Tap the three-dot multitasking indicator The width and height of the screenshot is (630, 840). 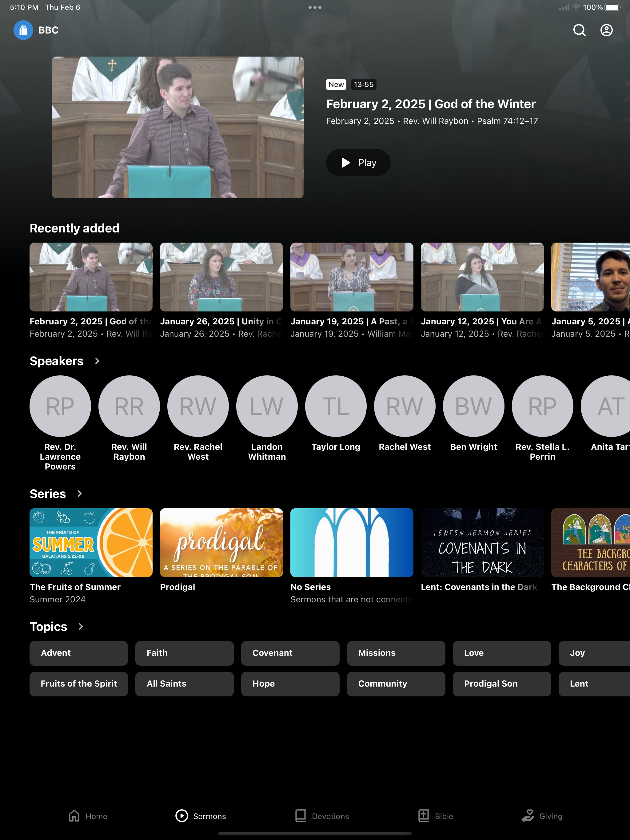(x=315, y=7)
